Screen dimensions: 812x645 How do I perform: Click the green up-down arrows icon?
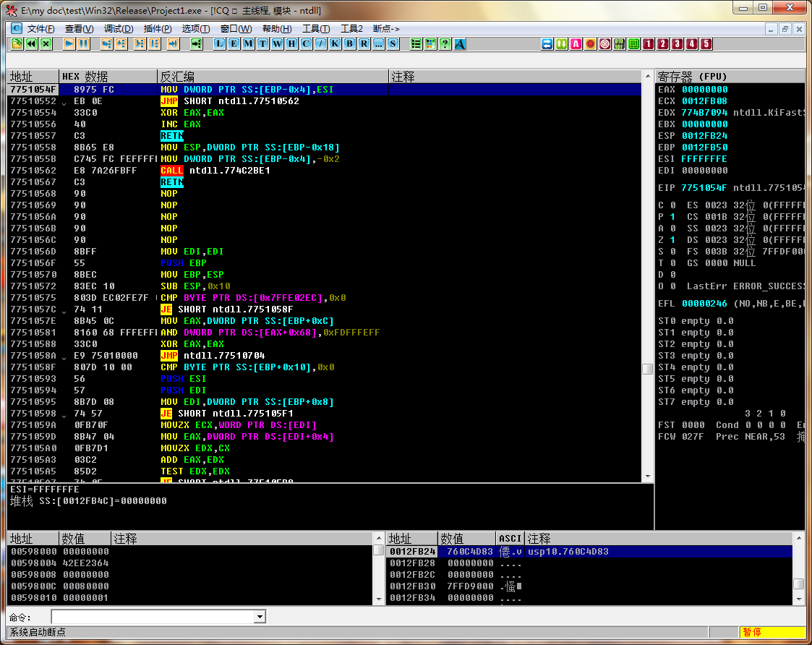[561, 44]
